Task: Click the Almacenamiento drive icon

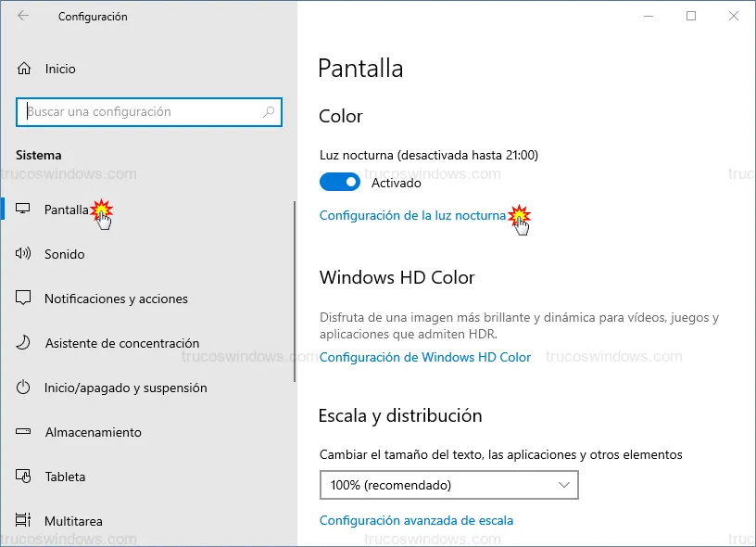Action: click(x=24, y=432)
